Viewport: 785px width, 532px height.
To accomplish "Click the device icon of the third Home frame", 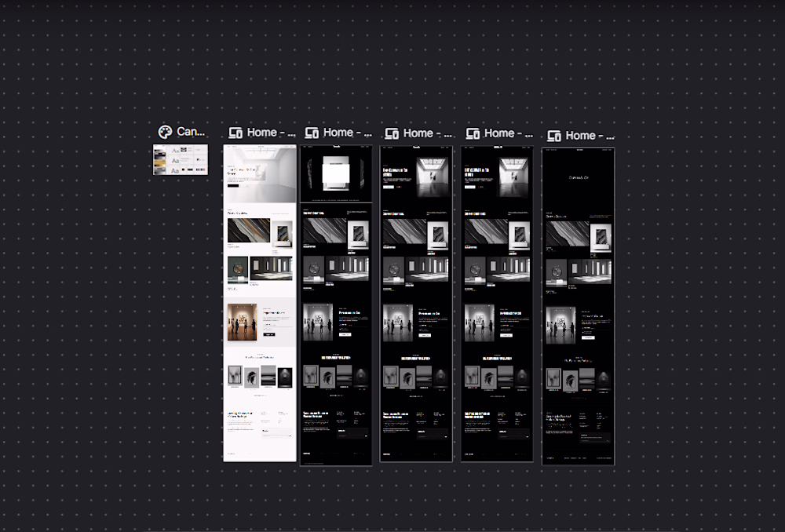I will (392, 133).
